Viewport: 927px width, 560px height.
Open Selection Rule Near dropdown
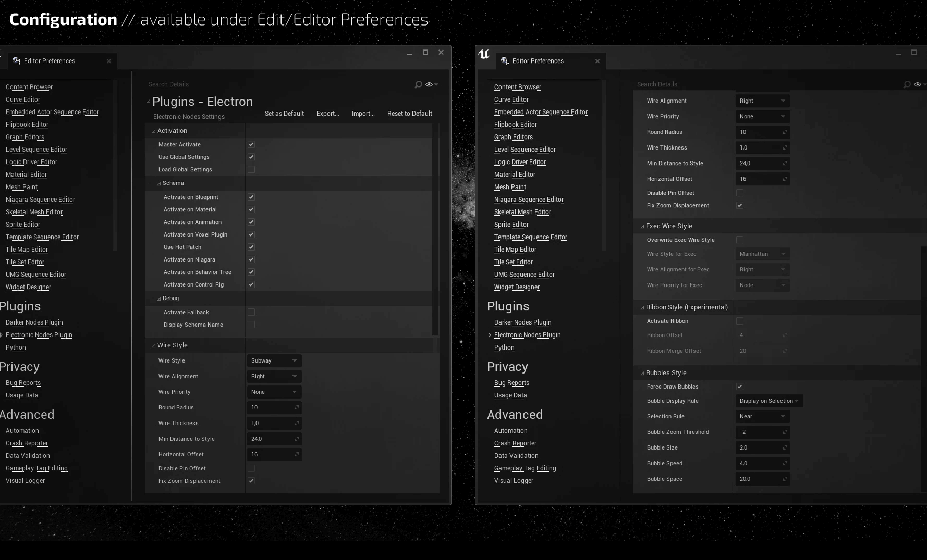763,416
